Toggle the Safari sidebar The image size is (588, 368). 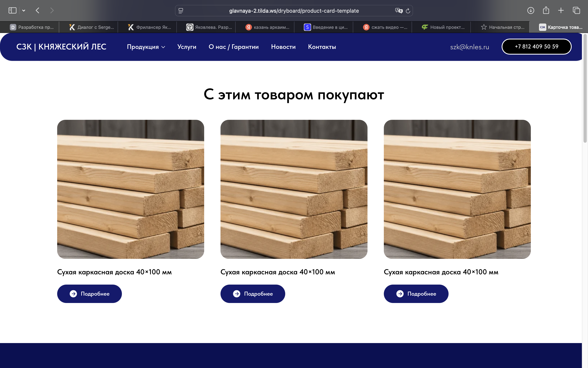point(12,10)
